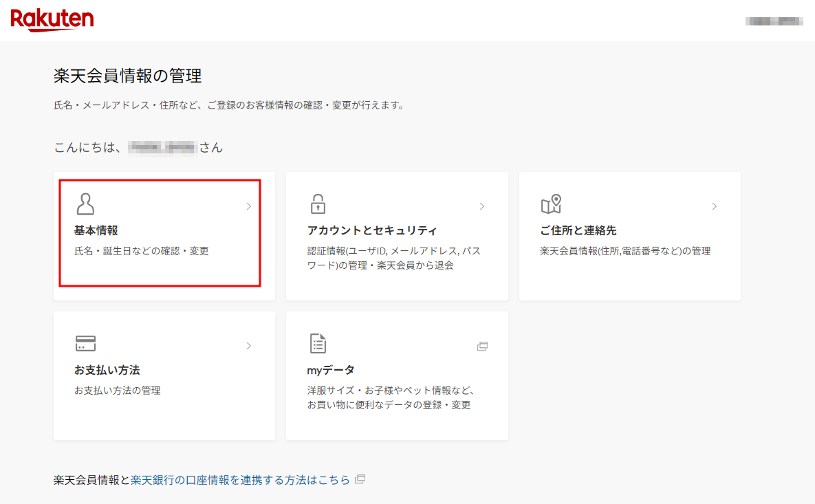
Task: Click 氏名・誕生日などの確認・変更 description
Action: [142, 251]
